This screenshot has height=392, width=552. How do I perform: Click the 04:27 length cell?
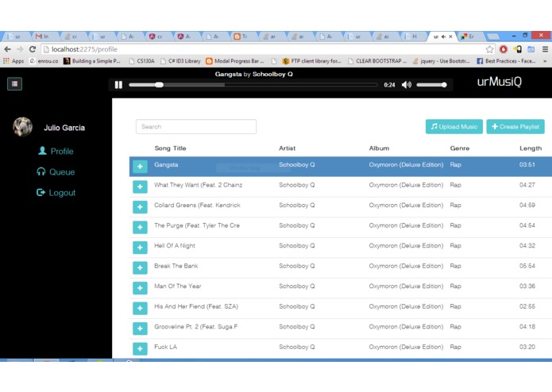click(527, 185)
